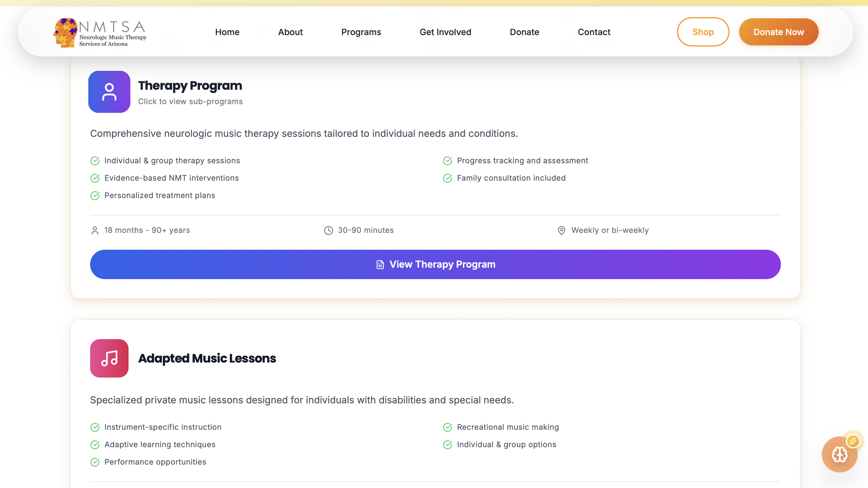
Task: Click the Shop outlined button
Action: (x=703, y=32)
